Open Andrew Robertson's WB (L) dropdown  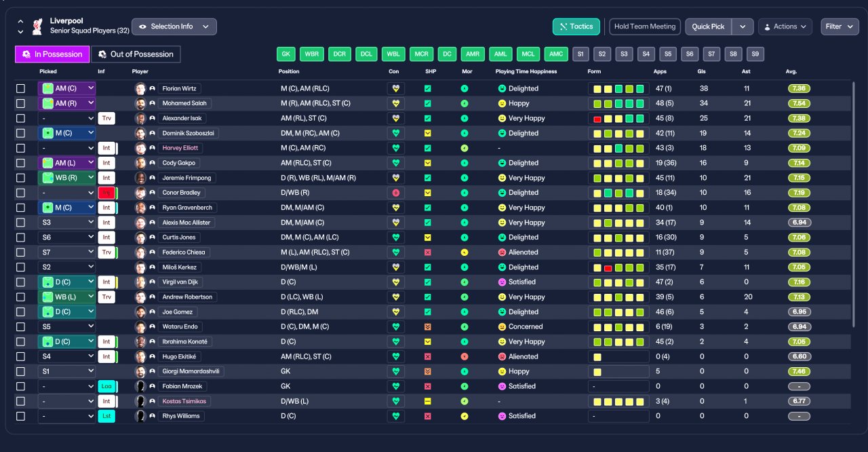66,297
